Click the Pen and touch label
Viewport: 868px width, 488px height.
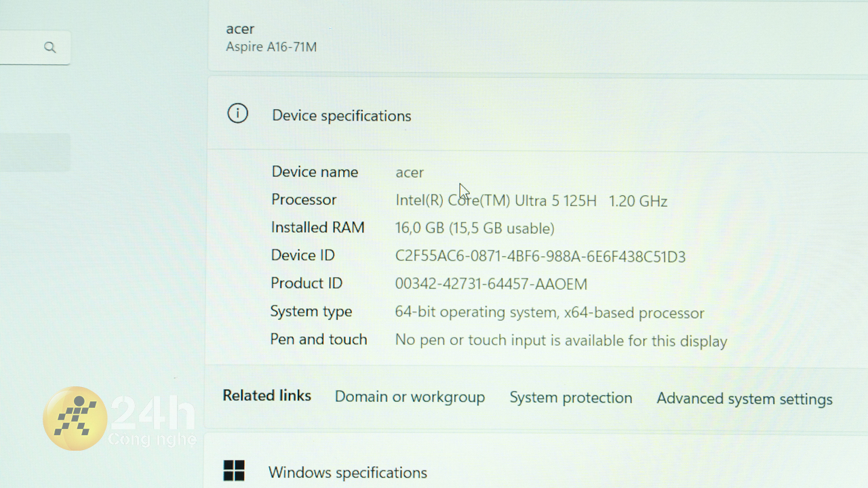(x=319, y=340)
